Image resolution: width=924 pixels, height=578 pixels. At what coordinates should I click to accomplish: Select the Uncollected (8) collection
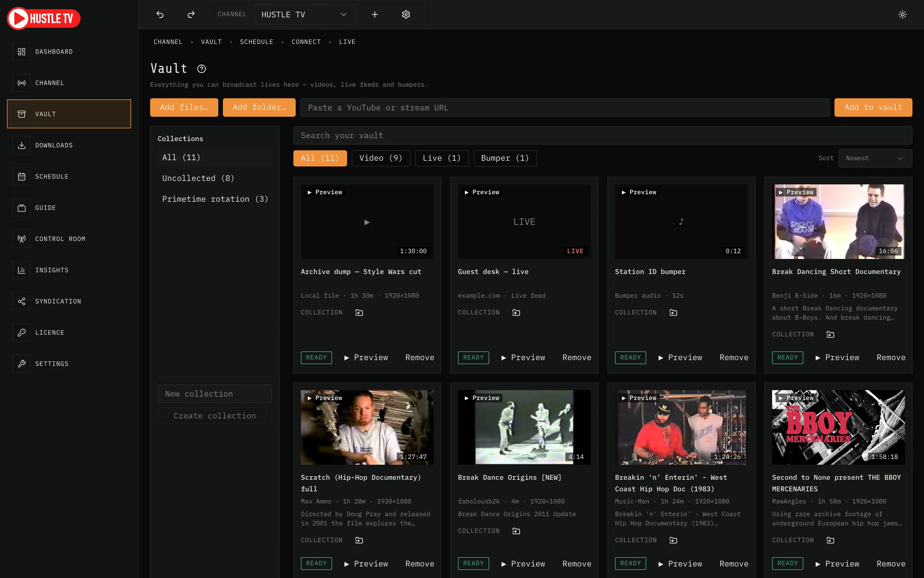coord(215,179)
